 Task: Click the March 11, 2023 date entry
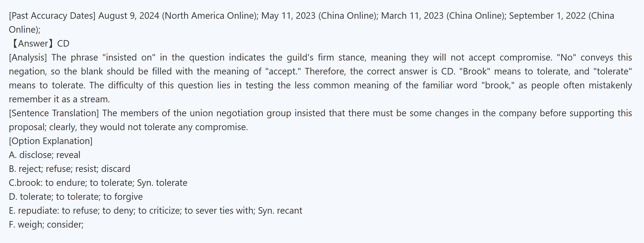pyautogui.click(x=412, y=16)
